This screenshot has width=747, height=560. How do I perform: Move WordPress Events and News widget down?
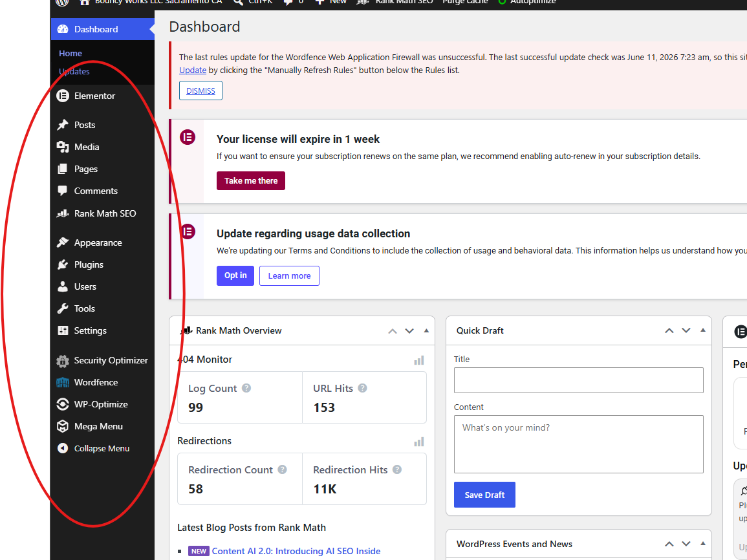tap(686, 544)
